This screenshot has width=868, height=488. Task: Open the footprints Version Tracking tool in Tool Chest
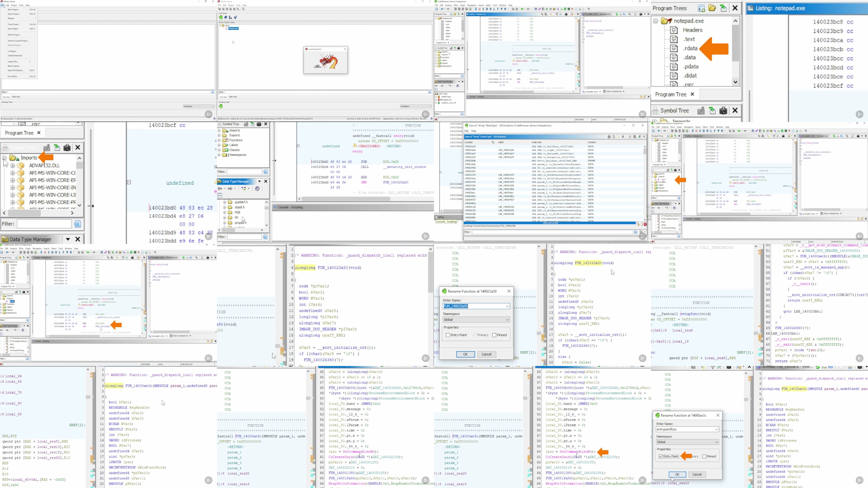(235, 17)
